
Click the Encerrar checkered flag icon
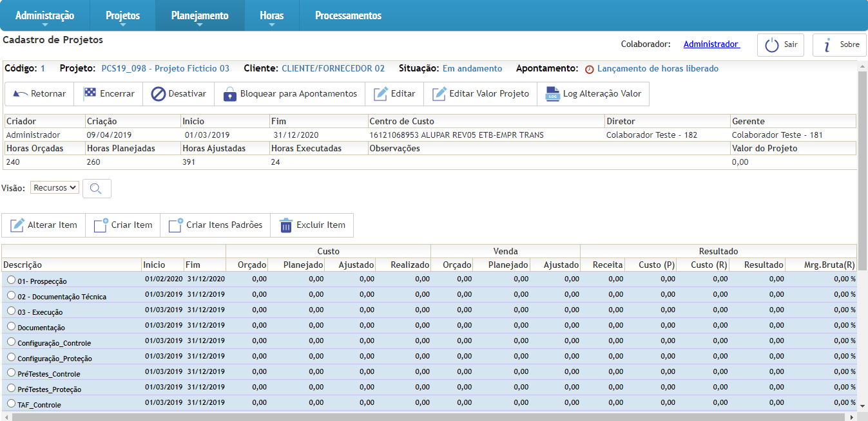coord(90,94)
